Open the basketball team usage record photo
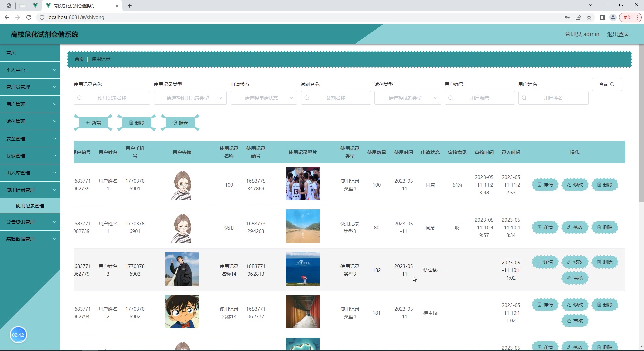The height and width of the screenshot is (351, 644). [303, 184]
